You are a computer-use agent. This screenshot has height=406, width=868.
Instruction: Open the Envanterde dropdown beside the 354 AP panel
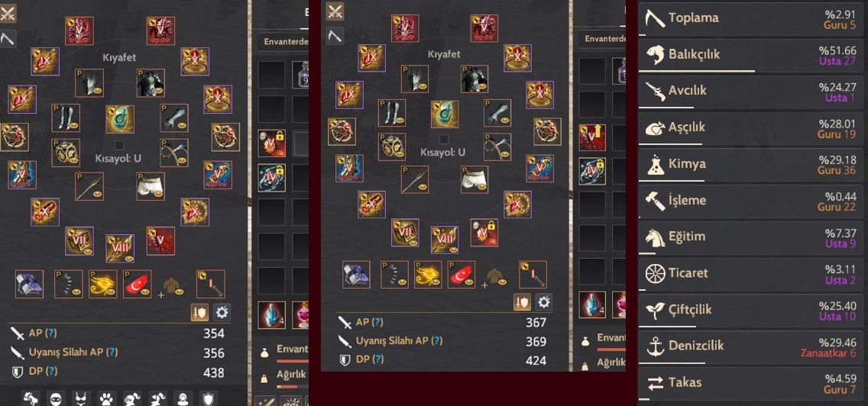[283, 41]
